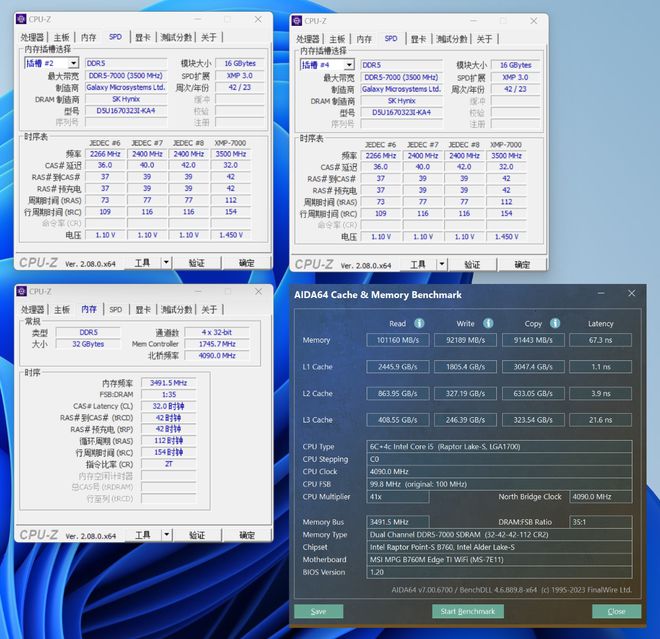Click CPU-Z title icon in slot #4 window
Screen dimensions: 660x639
tap(298, 20)
